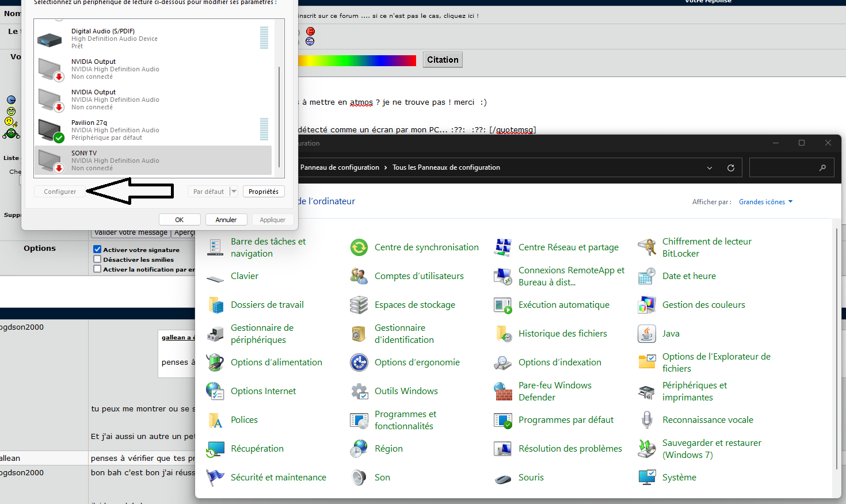846x504 pixels.
Task: Open Sécurité et maintenance flag icon
Action: (215, 478)
